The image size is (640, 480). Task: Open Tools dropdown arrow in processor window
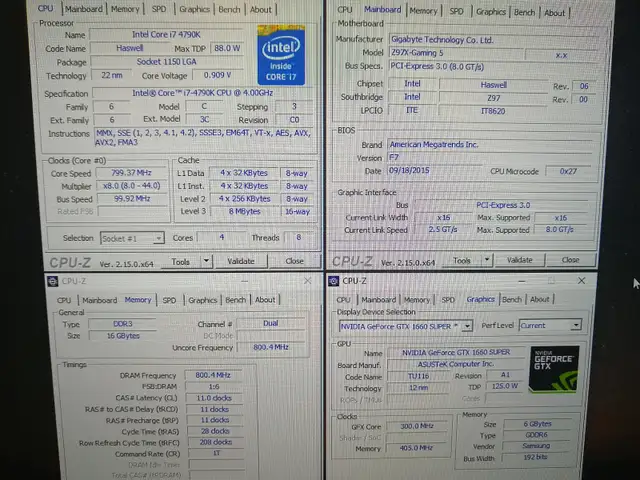[x=207, y=261]
